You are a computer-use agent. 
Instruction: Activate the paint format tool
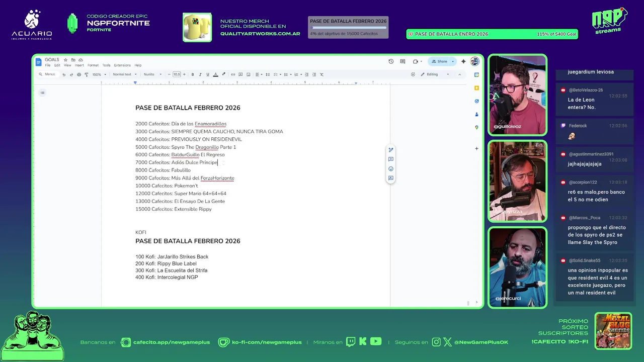click(x=87, y=74)
